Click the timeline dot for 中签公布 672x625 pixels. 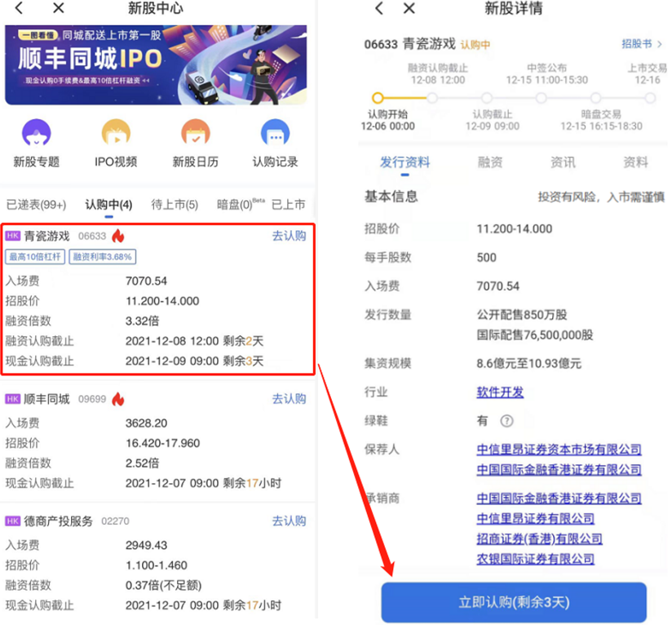point(542,98)
